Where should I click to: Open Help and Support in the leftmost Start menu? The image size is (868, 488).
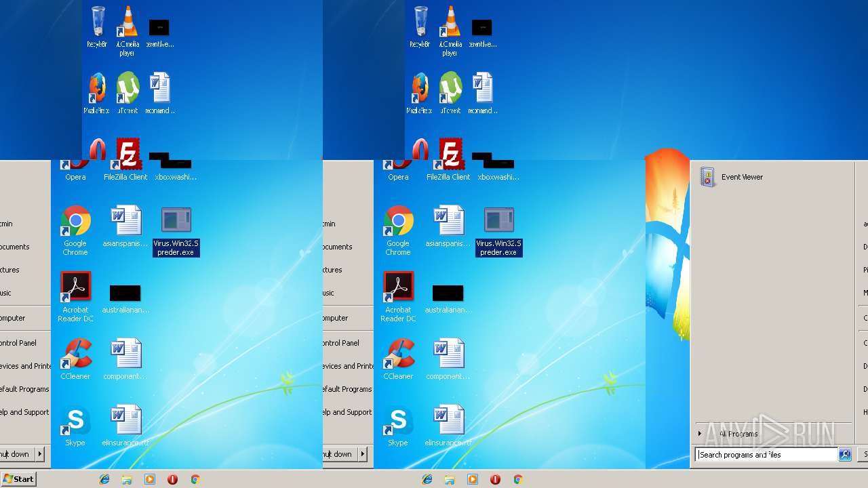[x=24, y=412]
